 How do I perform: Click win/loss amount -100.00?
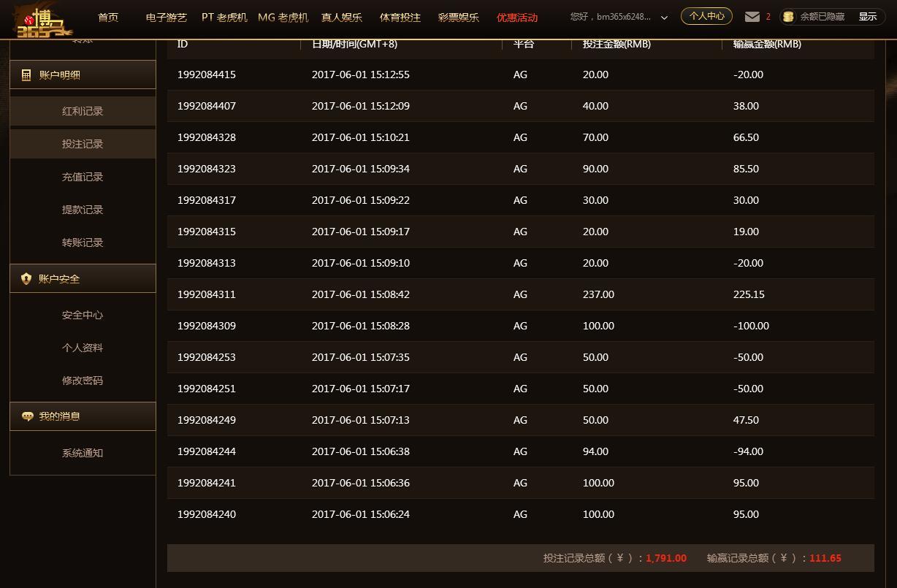pyautogui.click(x=751, y=326)
